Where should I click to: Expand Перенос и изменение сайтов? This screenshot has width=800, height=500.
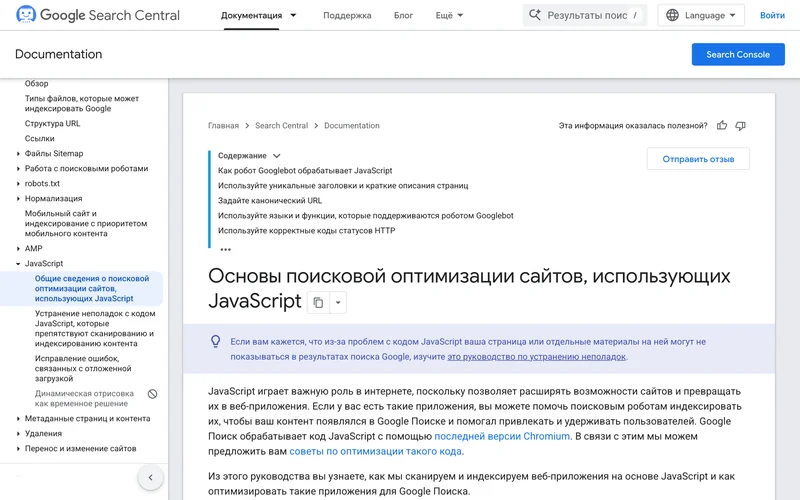18,448
